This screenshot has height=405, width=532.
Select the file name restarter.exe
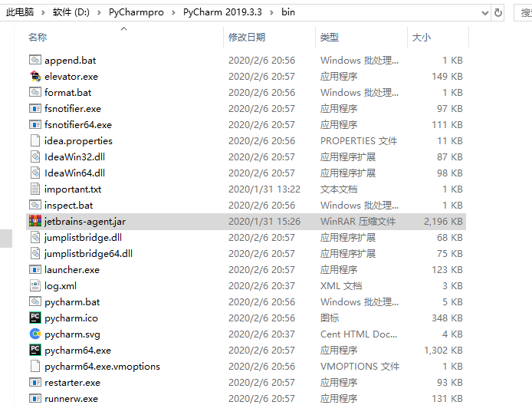click(72, 382)
